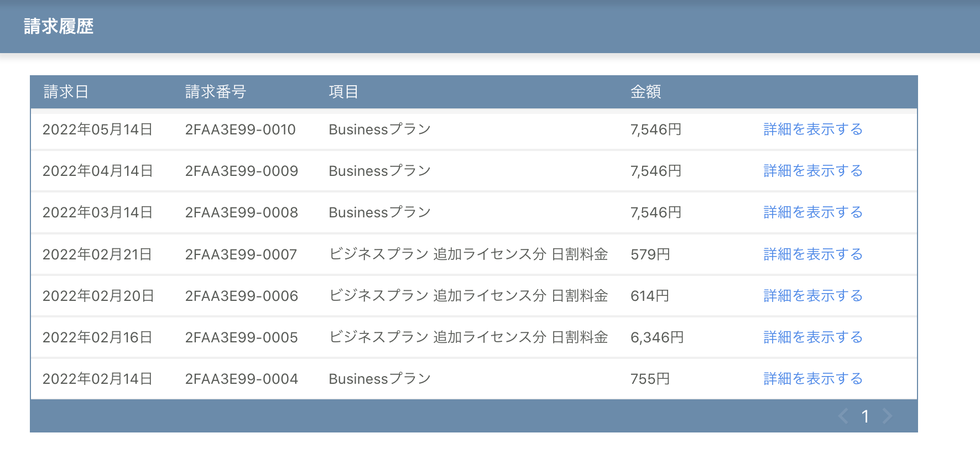Click the 755円 amount cell

pos(650,379)
